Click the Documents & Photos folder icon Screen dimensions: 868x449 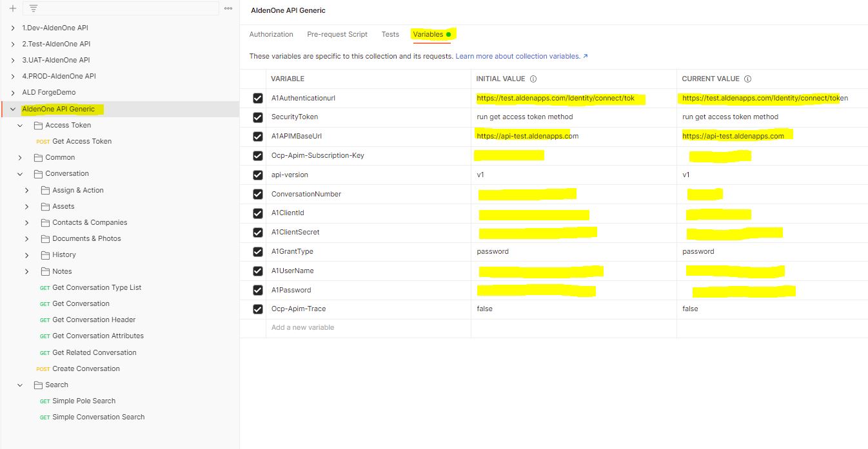pos(45,238)
